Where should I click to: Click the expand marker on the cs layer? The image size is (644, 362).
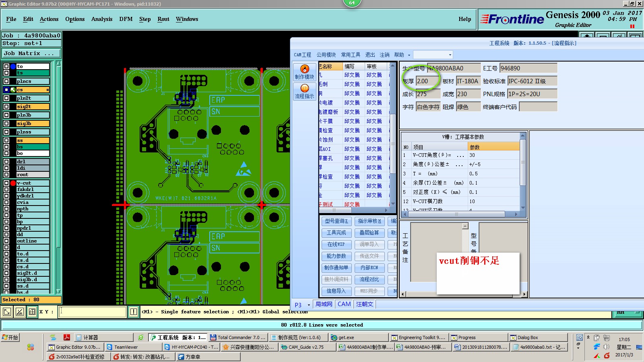(x=47, y=90)
